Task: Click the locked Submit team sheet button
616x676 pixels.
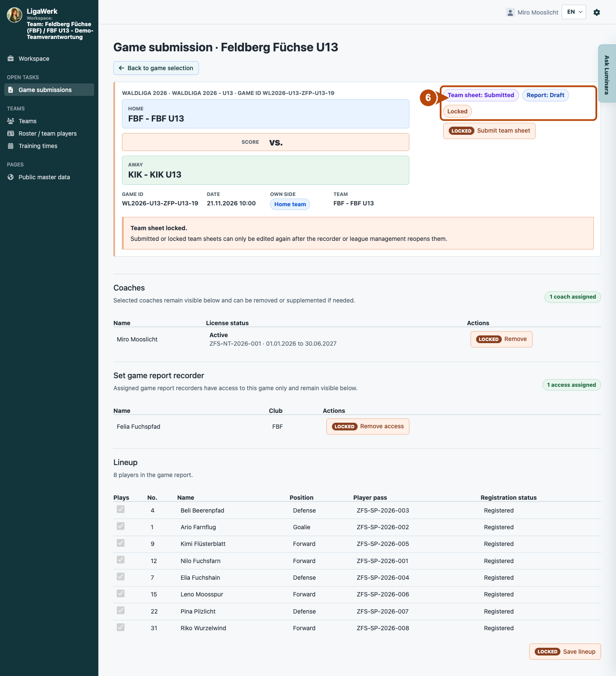Action: point(489,130)
